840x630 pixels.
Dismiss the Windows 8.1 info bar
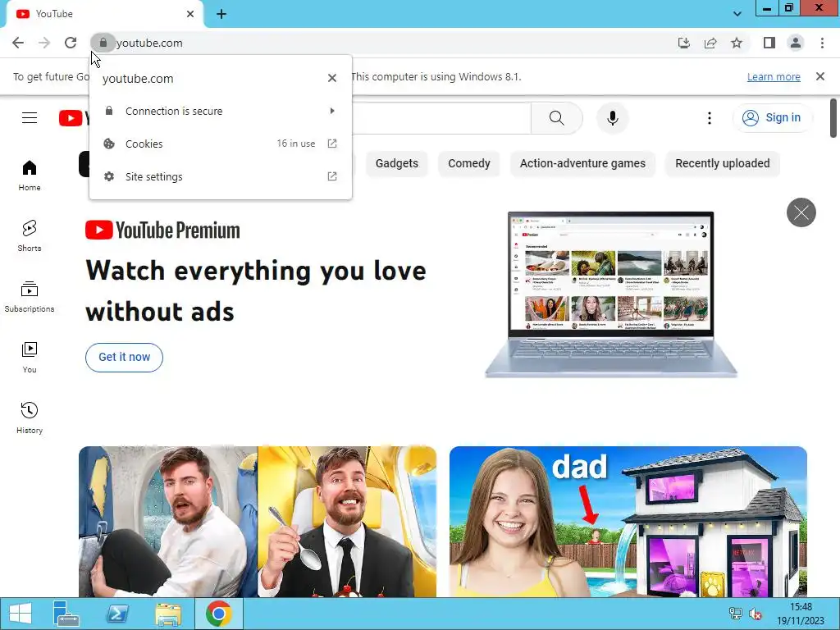[820, 76]
